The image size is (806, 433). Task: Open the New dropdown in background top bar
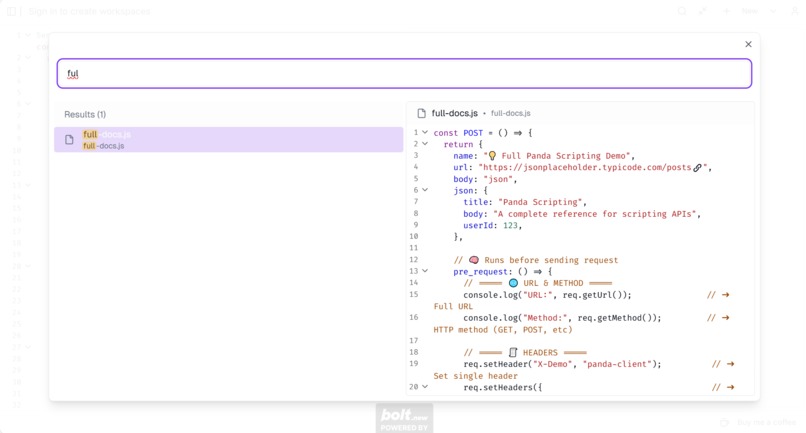[773, 11]
